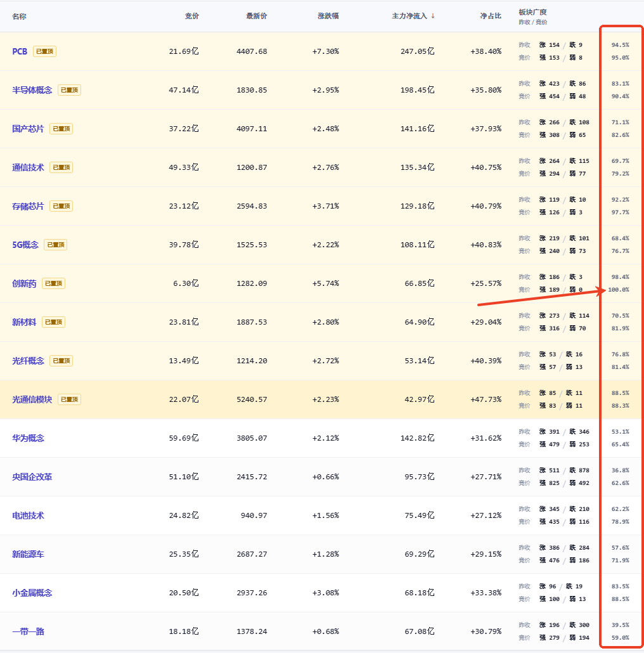Sort by the 净占比 column header
Image resolution: width=644 pixels, height=653 pixels.
point(491,16)
